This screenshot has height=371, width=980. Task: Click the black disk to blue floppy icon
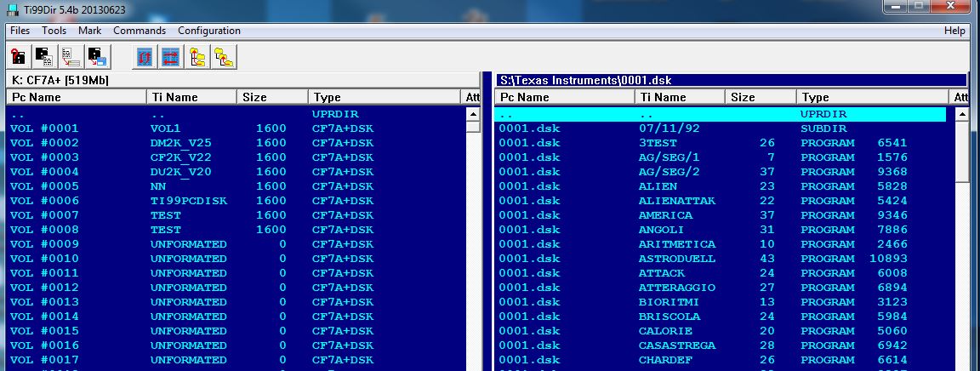pos(97,56)
